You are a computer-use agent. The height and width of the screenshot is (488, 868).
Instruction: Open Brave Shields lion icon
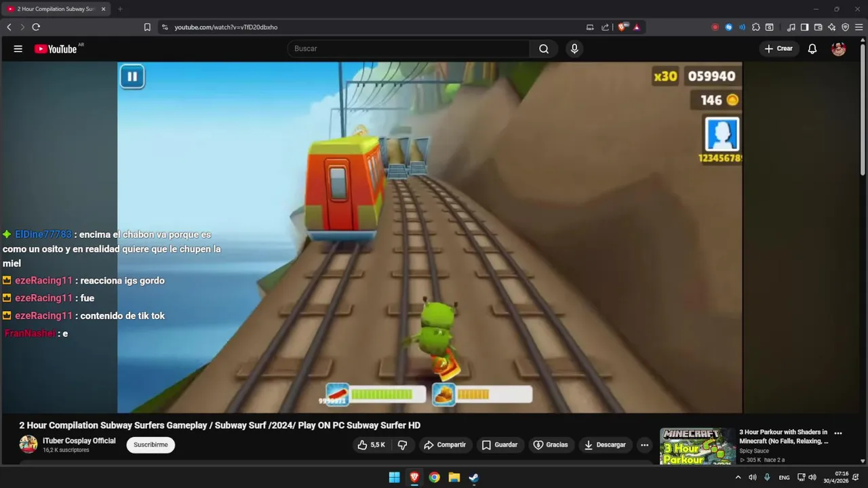(622, 27)
